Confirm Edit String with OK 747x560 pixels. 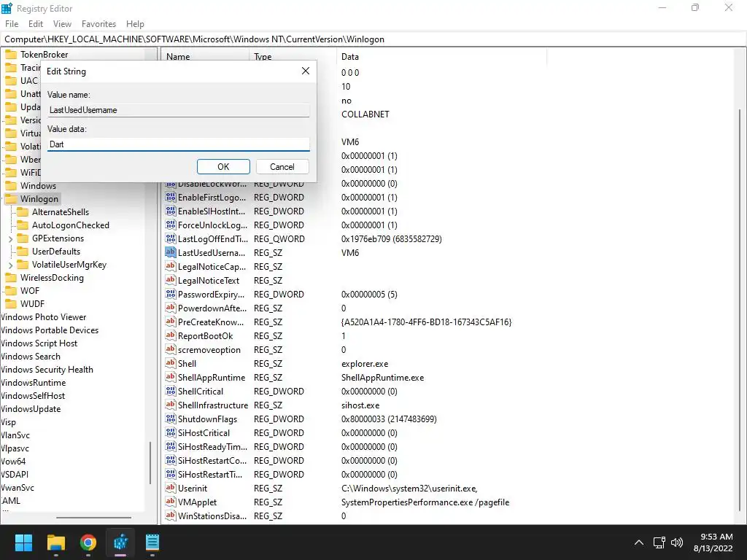(223, 167)
